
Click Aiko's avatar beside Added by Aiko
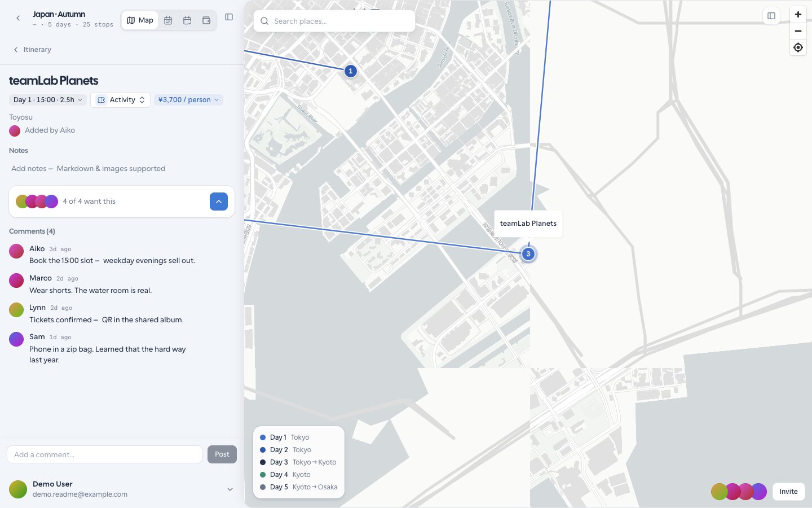click(15, 131)
